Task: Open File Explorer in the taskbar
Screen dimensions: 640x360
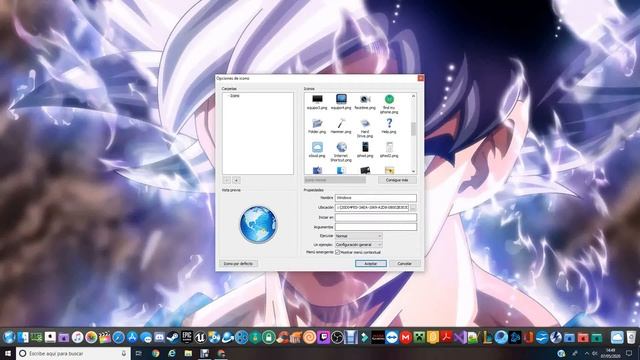Action: click(x=188, y=353)
